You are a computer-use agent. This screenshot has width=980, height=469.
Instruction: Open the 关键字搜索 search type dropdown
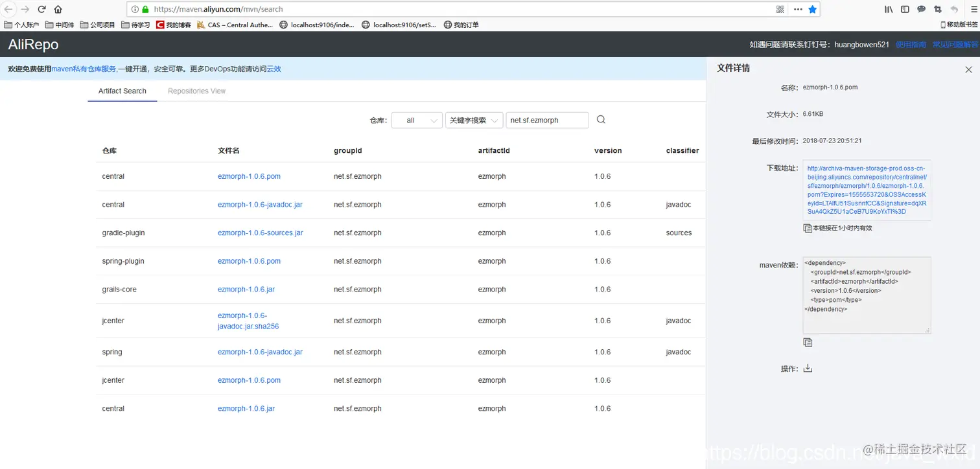pos(474,120)
